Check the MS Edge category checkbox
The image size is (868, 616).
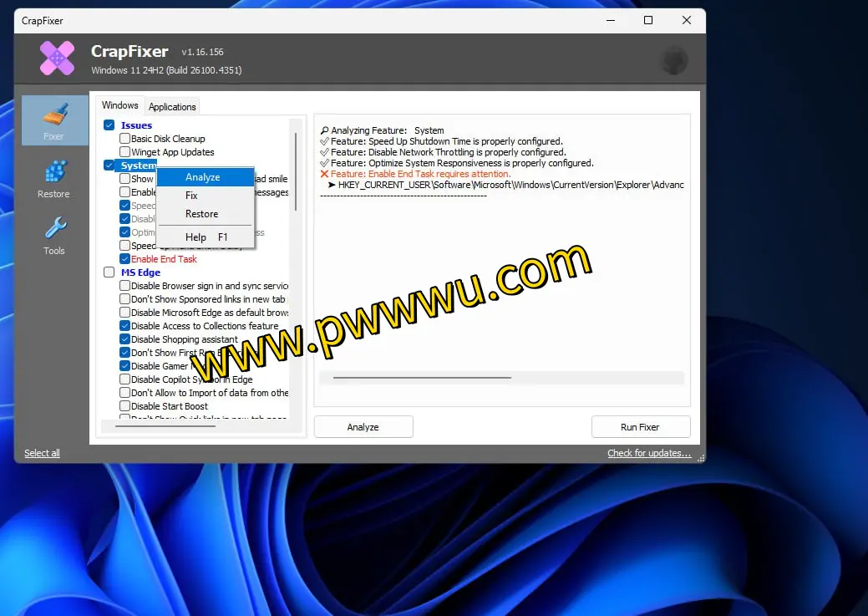point(109,272)
